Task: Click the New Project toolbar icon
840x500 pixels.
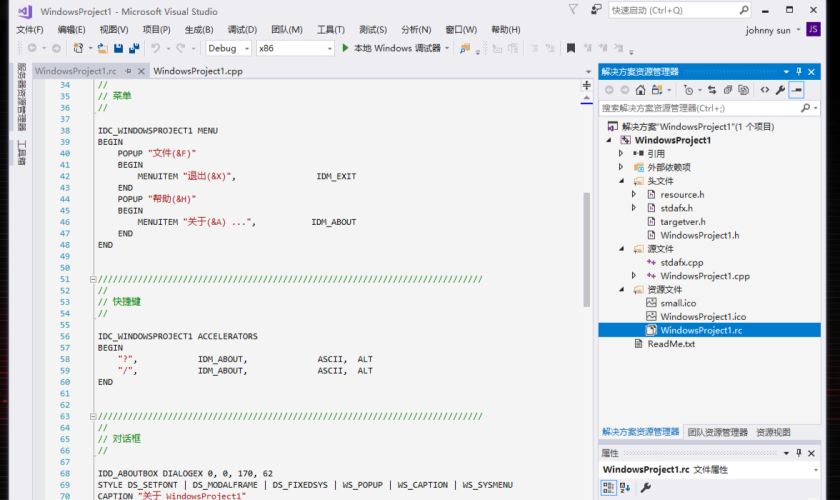Action: point(78,48)
